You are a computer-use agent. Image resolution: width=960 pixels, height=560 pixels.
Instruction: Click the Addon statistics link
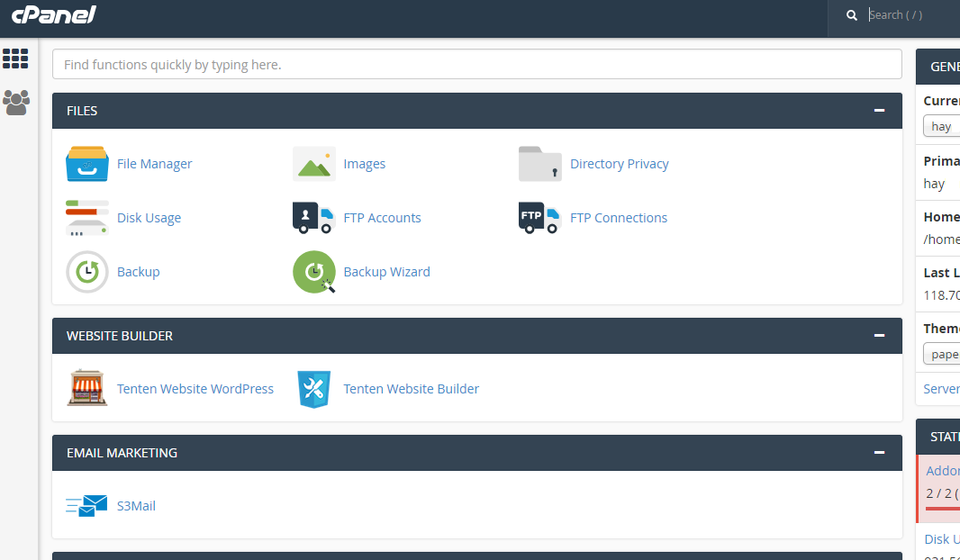[x=943, y=471]
